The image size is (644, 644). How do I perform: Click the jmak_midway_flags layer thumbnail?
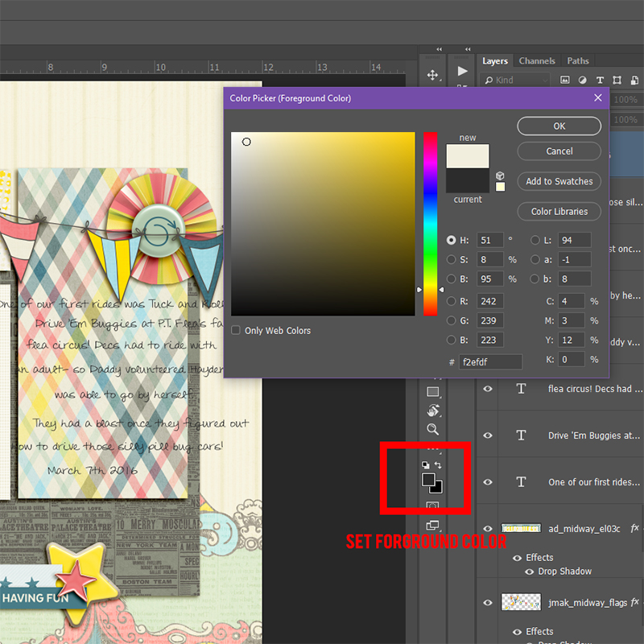(521, 602)
